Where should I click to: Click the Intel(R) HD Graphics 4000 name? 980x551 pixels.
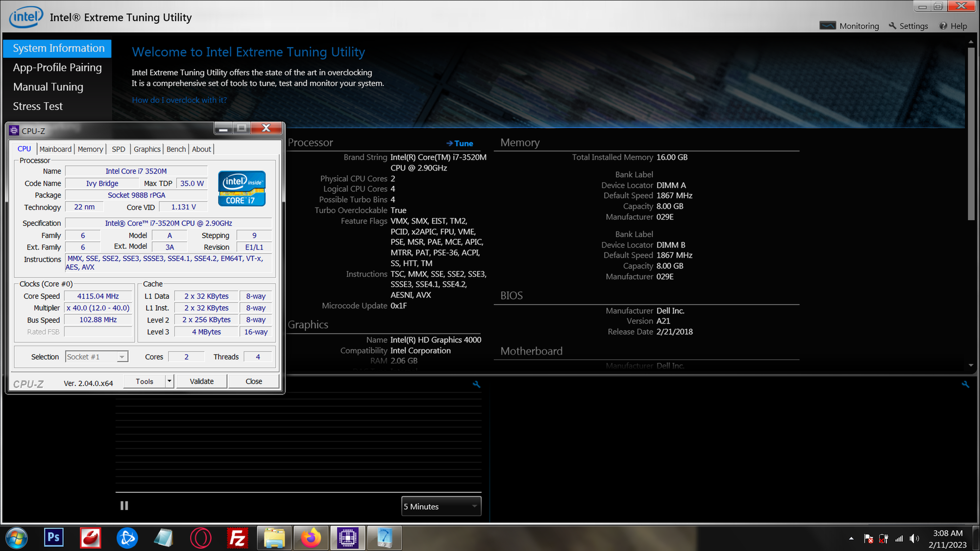436,340
